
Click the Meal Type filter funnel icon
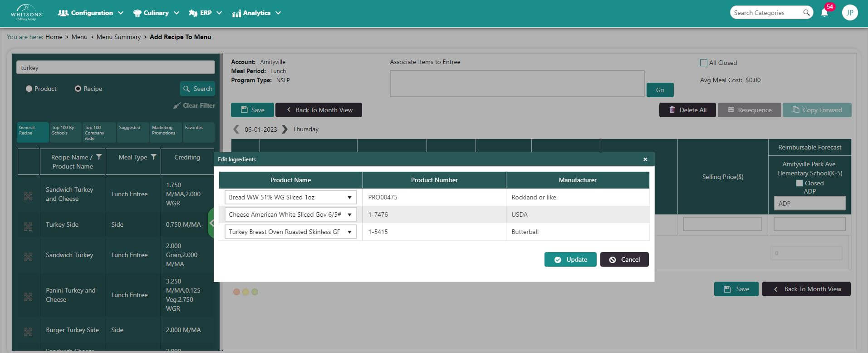(x=154, y=157)
